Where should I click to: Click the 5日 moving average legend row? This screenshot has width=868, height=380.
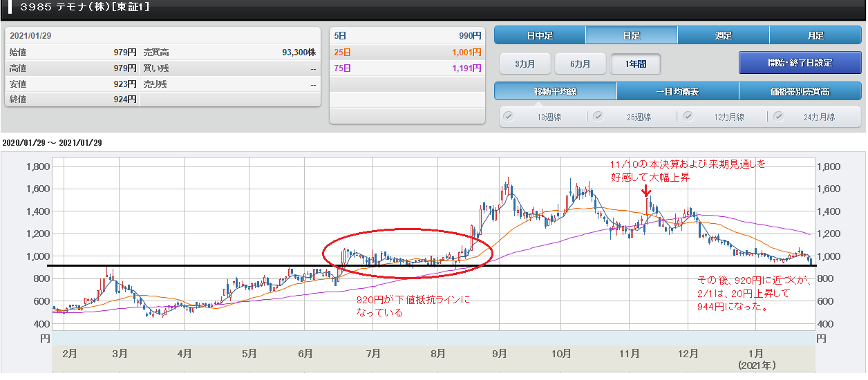[x=407, y=36]
